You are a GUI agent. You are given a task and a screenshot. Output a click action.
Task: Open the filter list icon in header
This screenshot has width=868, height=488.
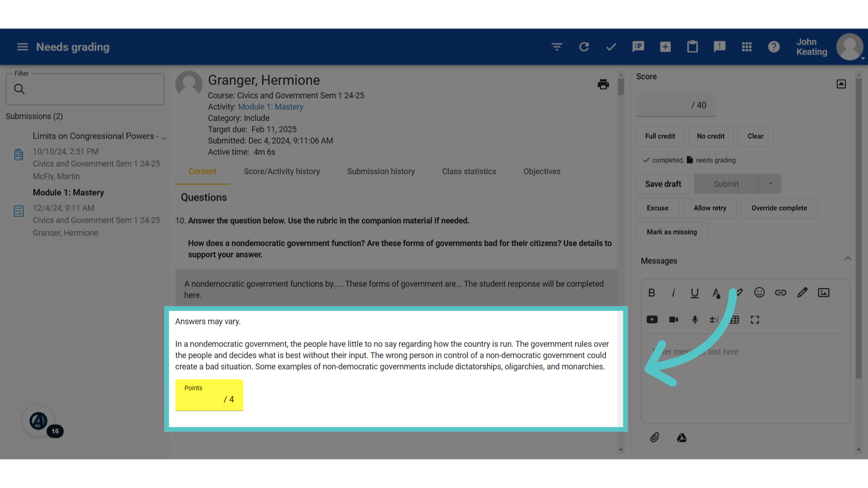(x=557, y=47)
